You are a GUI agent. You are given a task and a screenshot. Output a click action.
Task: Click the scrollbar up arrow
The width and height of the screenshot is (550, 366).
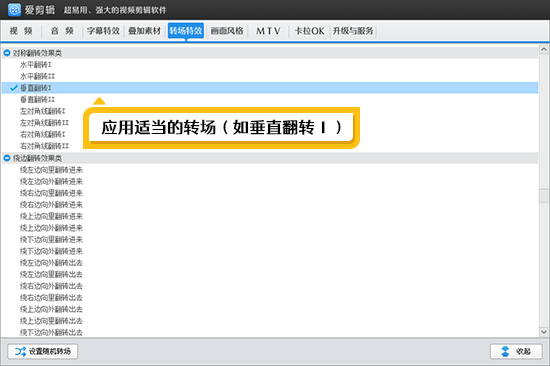[x=544, y=49]
